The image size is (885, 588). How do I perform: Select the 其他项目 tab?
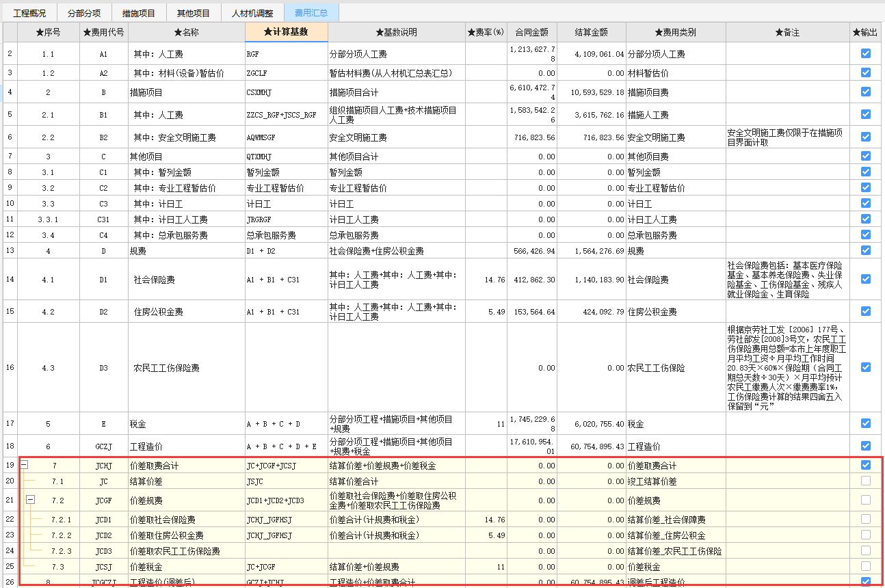194,13
